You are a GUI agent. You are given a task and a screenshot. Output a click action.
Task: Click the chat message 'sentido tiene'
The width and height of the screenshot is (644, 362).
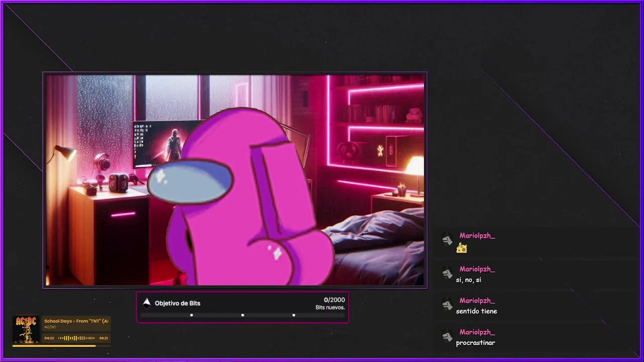coord(476,311)
